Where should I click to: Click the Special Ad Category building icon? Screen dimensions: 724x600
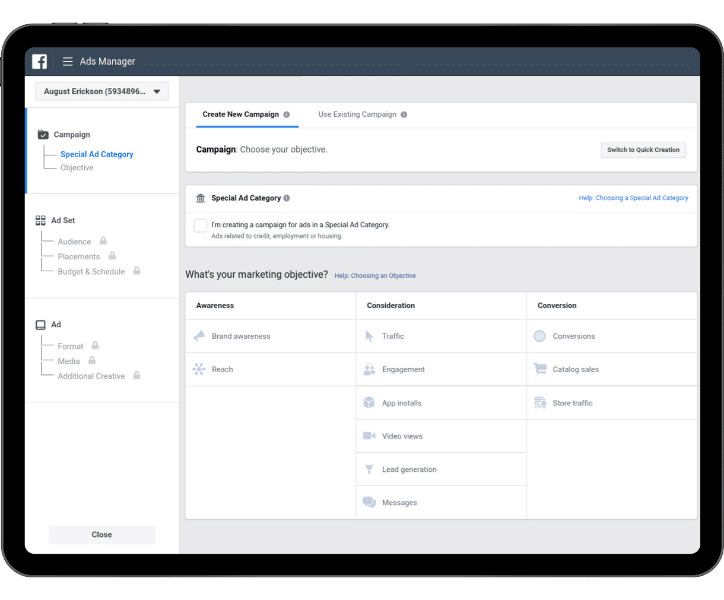pos(200,198)
